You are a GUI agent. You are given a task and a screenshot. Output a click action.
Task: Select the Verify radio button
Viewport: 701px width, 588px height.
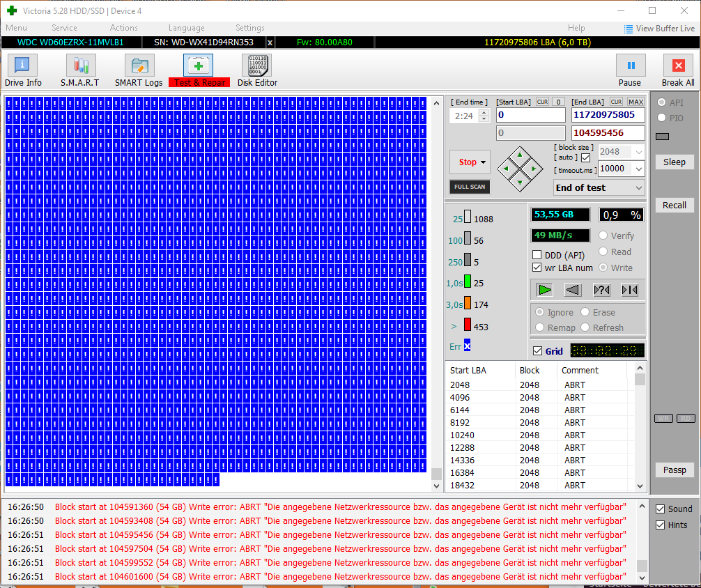(603, 235)
